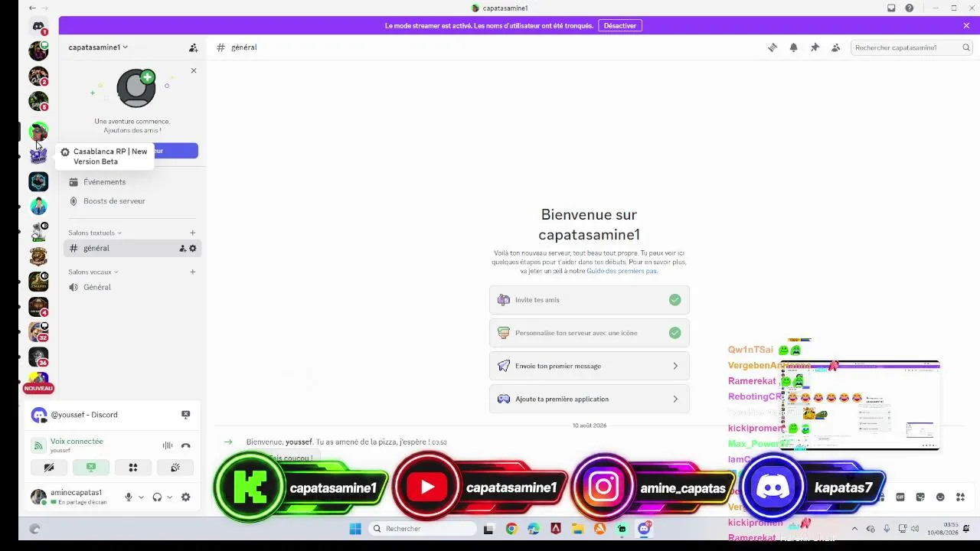
Task: Select the général text channel
Action: [132, 248]
